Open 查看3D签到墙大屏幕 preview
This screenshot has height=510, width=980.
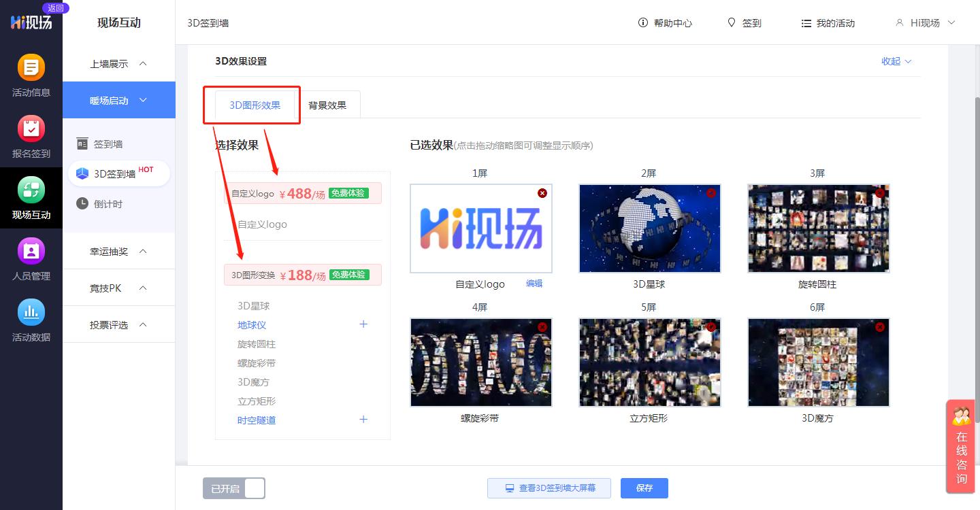pyautogui.click(x=549, y=488)
